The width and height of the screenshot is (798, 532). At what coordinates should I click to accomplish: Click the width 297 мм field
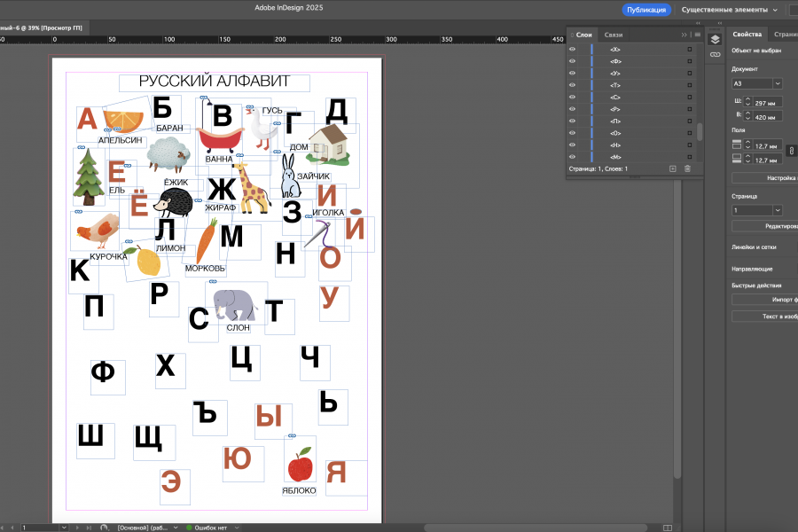(768, 103)
